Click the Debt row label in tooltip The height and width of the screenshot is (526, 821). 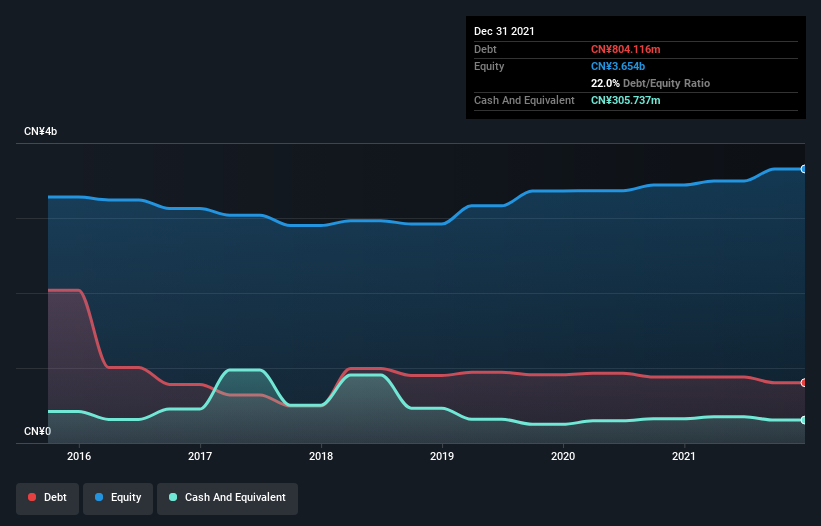485,49
